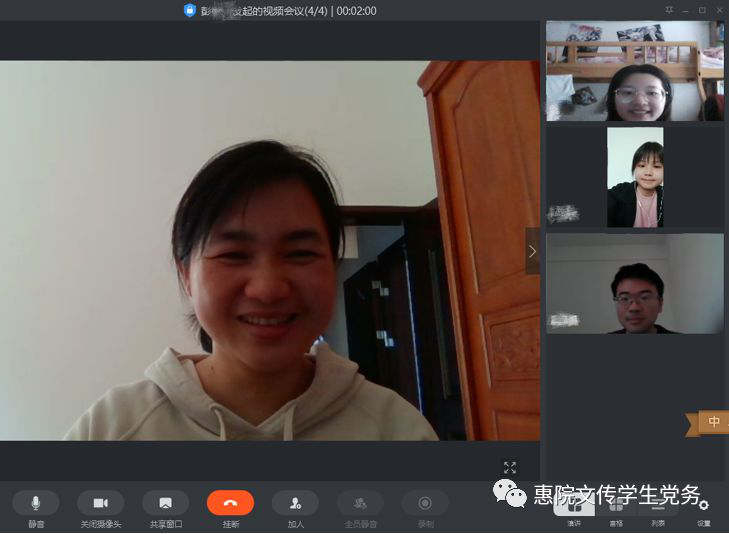Select the middle participant video thumbnail
Viewport: 729px width, 534px height.
635,177
